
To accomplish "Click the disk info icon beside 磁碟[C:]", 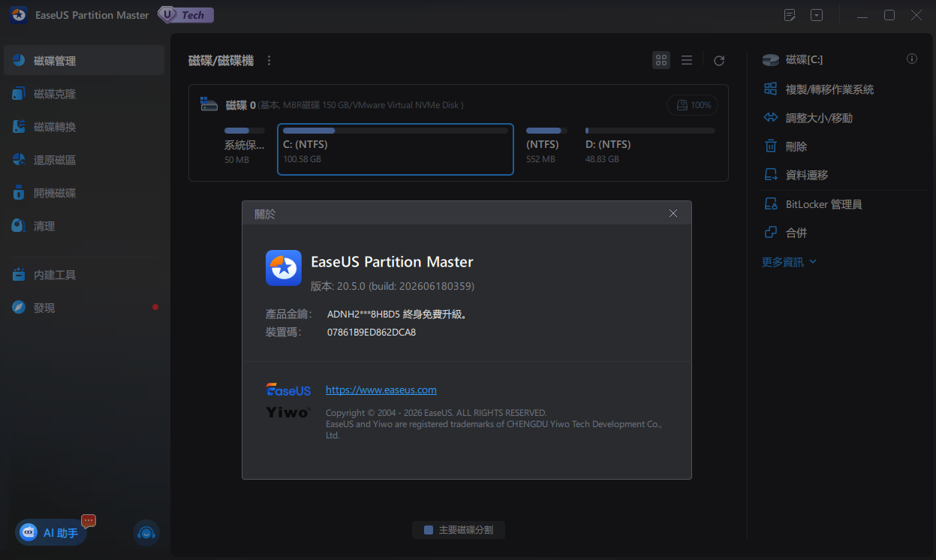I will (912, 59).
